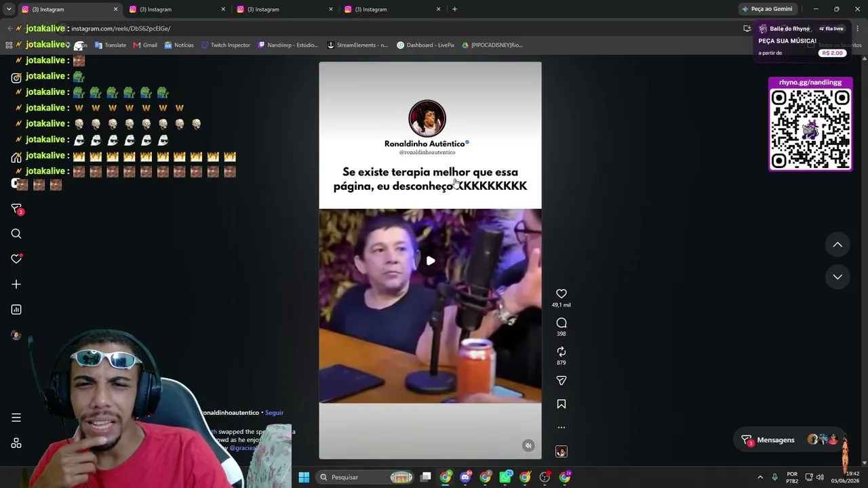
Task: Open the volume control in system tray
Action: pyautogui.click(x=820, y=477)
